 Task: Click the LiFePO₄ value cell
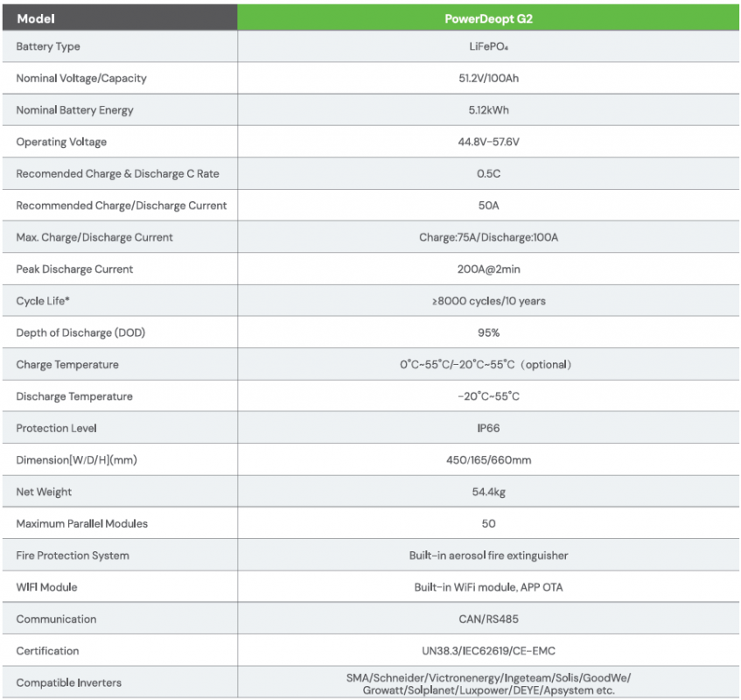tap(488, 46)
